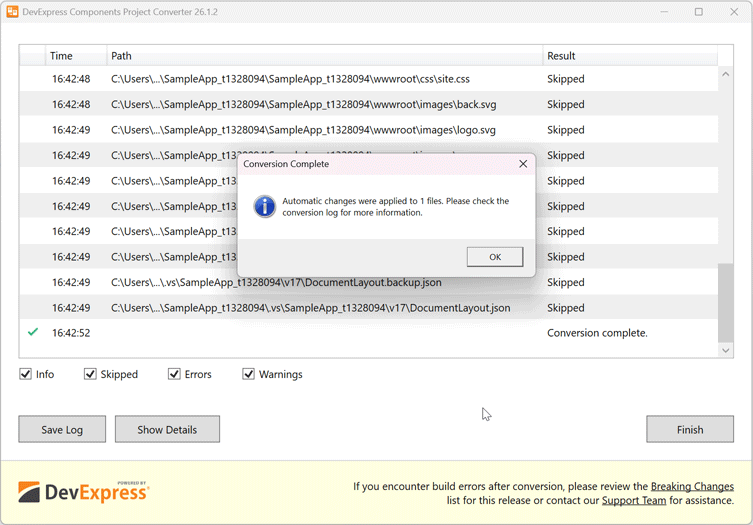Toggle the Warnings filter checkbox
Viewport: 753px width, 525px height.
click(248, 374)
